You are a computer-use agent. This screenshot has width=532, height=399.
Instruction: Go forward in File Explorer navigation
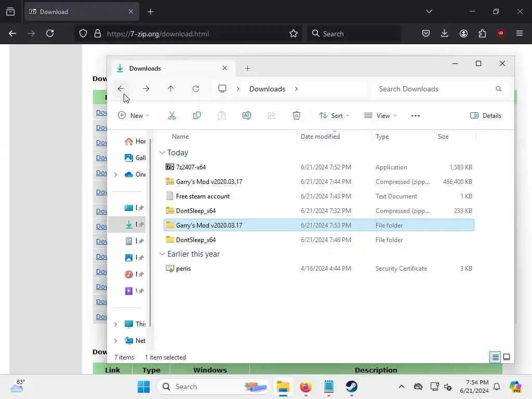click(146, 89)
